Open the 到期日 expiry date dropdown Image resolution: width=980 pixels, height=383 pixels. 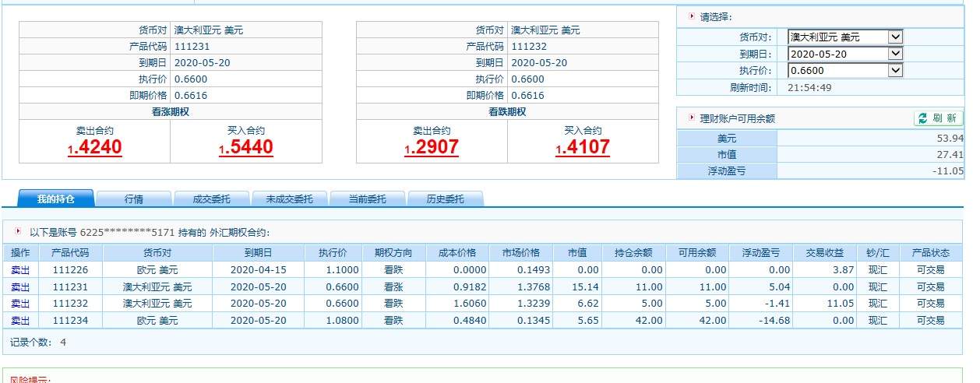point(845,54)
